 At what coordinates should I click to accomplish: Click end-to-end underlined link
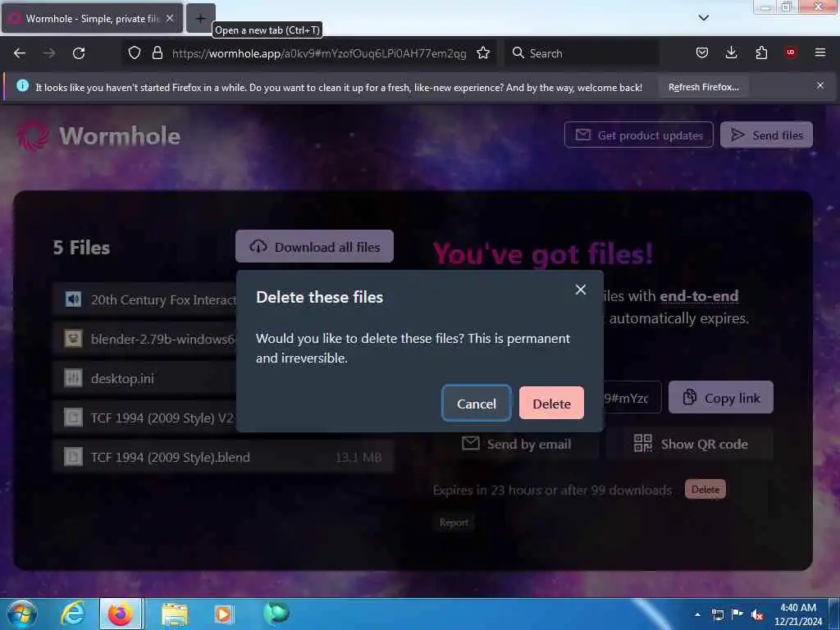point(699,295)
